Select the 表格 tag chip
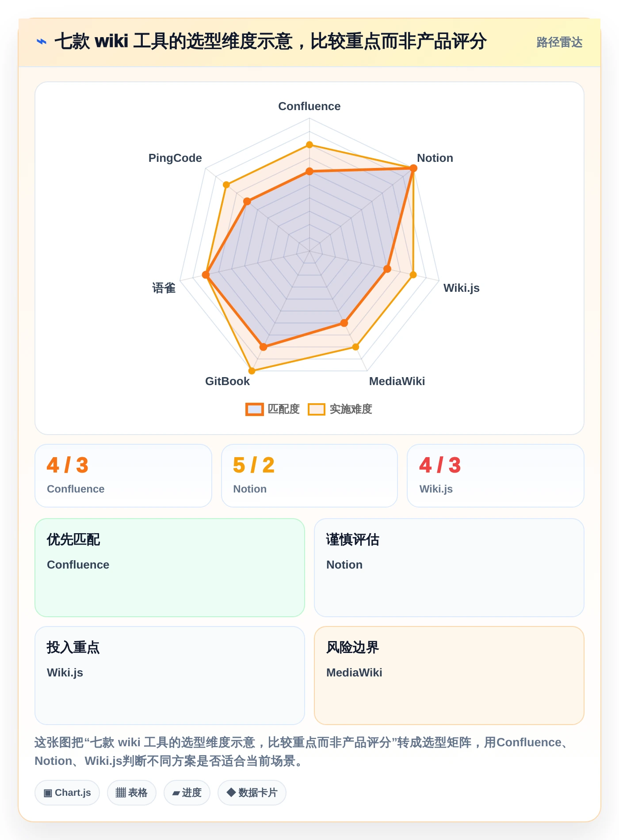The width and height of the screenshot is (619, 840). pyautogui.click(x=132, y=793)
